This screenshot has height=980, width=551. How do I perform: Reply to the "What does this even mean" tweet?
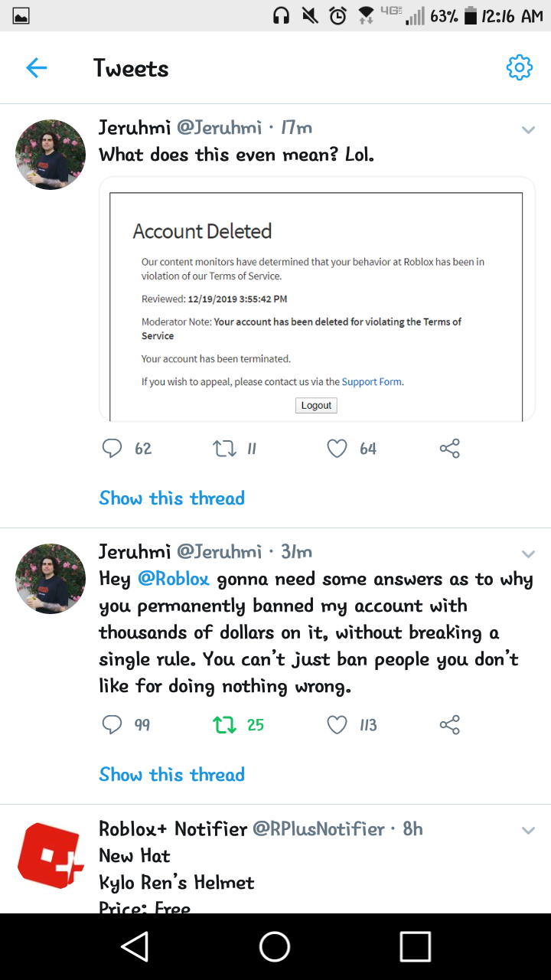click(x=112, y=449)
